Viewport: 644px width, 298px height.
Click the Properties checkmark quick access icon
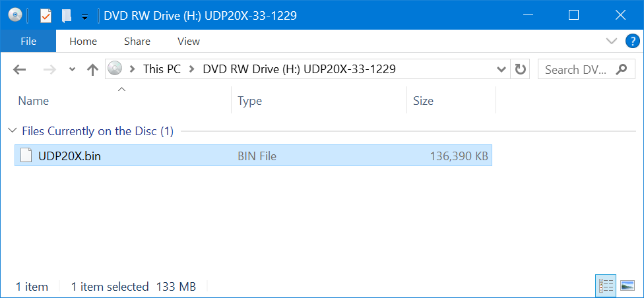[x=45, y=16]
